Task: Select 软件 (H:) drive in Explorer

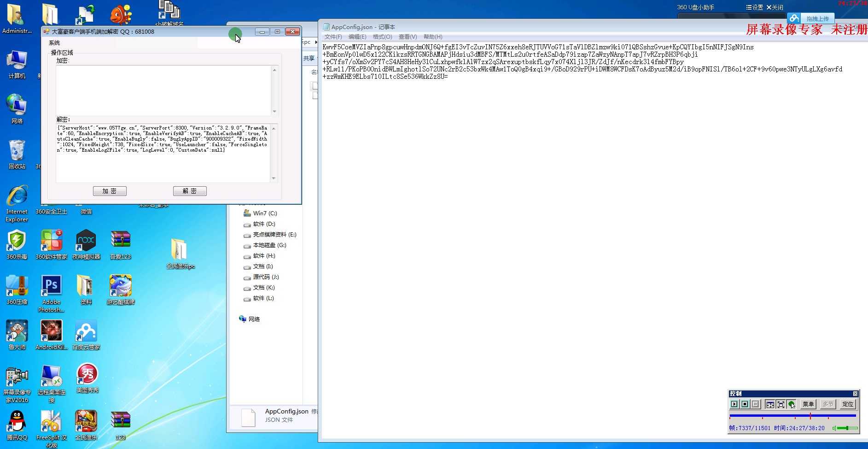Action: pyautogui.click(x=259, y=256)
